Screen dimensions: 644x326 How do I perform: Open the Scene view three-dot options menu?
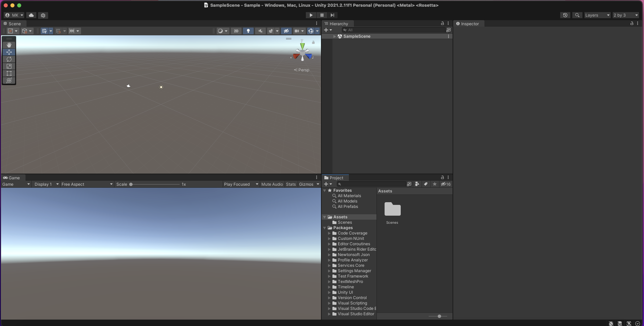[x=317, y=24]
